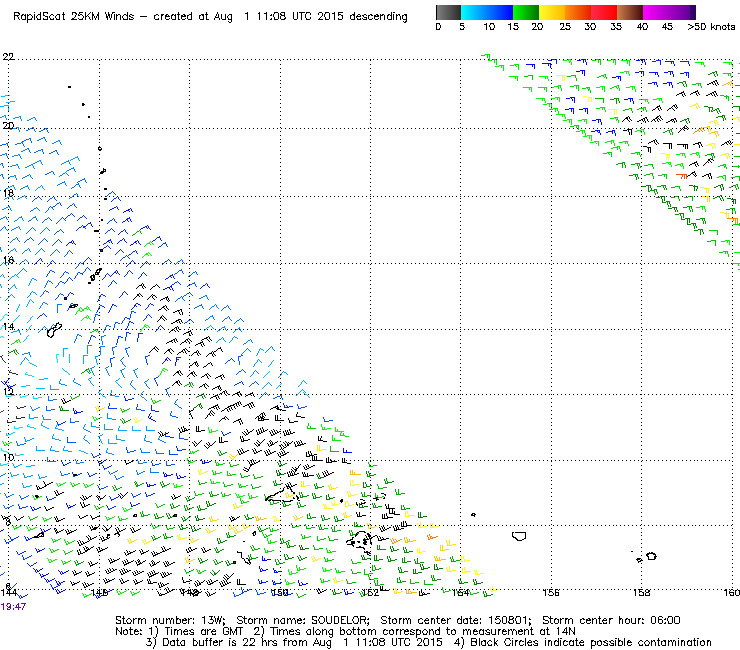Screen dimensions: 740x650
Task: Click the longitude 156 axis label
Action: [551, 592]
